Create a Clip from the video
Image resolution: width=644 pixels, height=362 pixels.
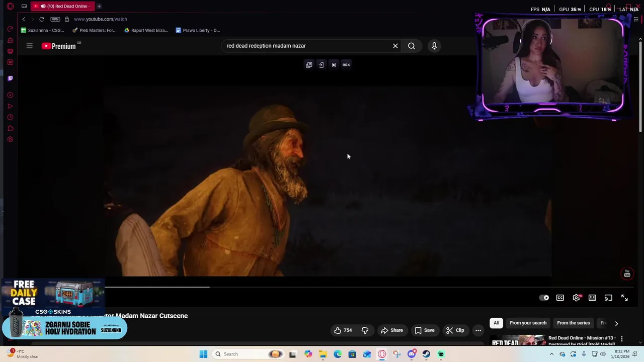point(455,330)
